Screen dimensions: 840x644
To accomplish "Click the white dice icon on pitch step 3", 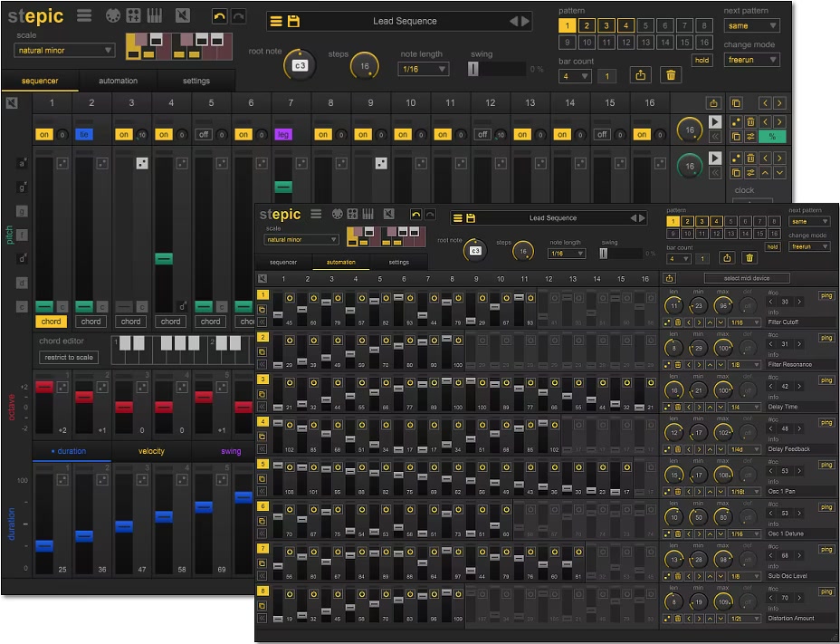I will pos(141,163).
